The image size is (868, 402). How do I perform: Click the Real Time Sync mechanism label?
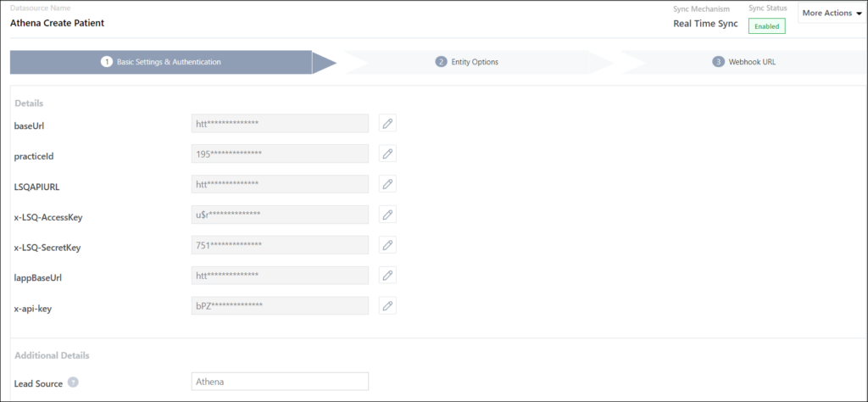point(705,24)
